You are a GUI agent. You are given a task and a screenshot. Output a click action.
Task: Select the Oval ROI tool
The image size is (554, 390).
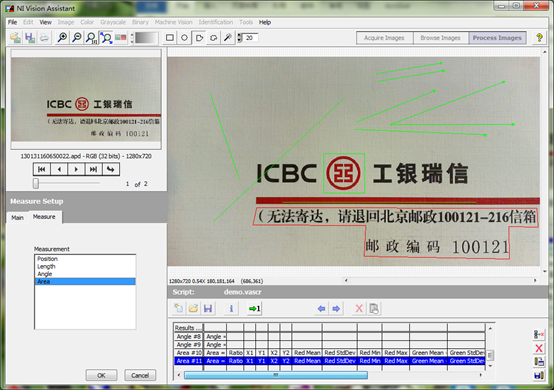click(x=184, y=37)
